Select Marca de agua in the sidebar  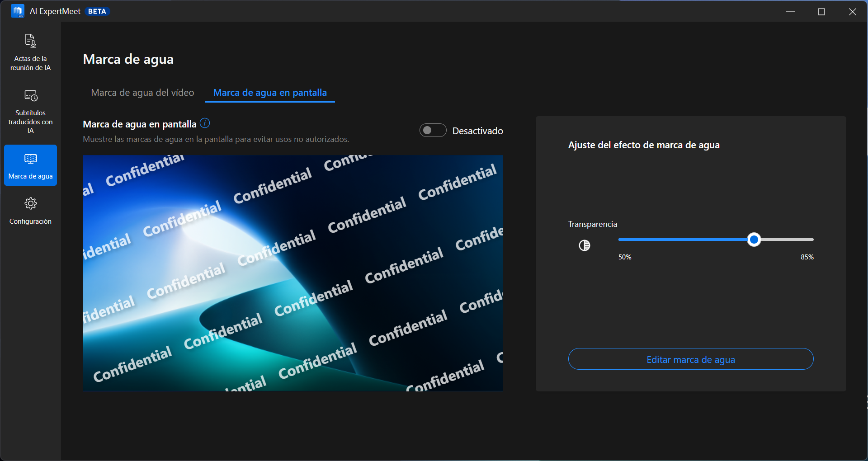pos(30,165)
